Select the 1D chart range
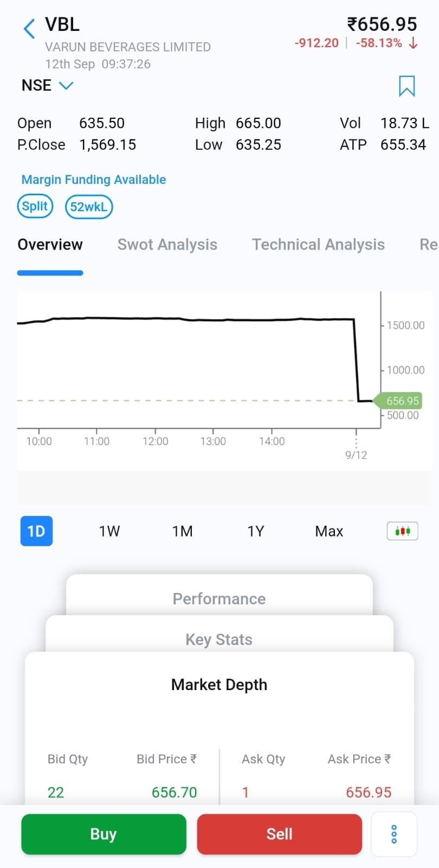439x868 pixels. point(36,531)
